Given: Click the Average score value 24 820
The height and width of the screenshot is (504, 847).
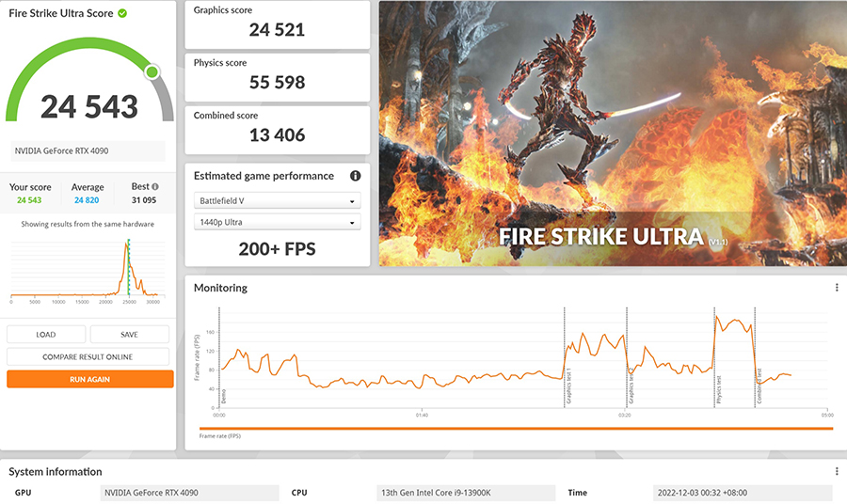Looking at the screenshot, I should click(87, 200).
